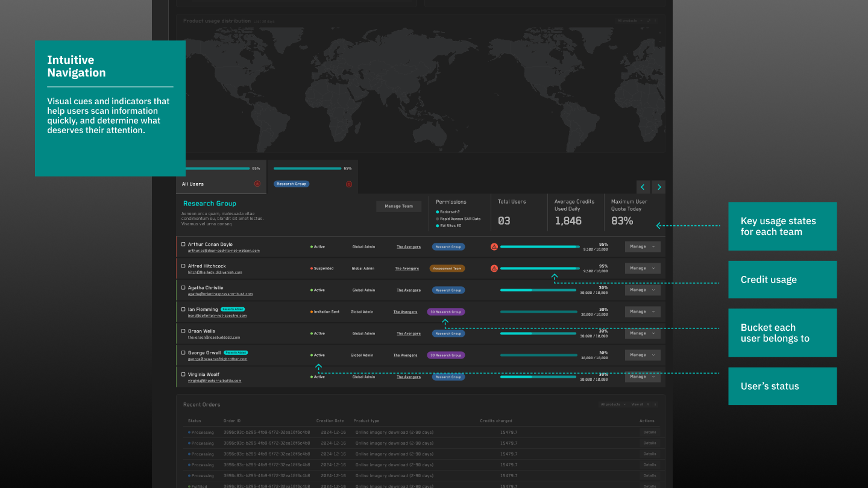
Task: Click the red alert icon on the All Users tab
Action: [257, 184]
